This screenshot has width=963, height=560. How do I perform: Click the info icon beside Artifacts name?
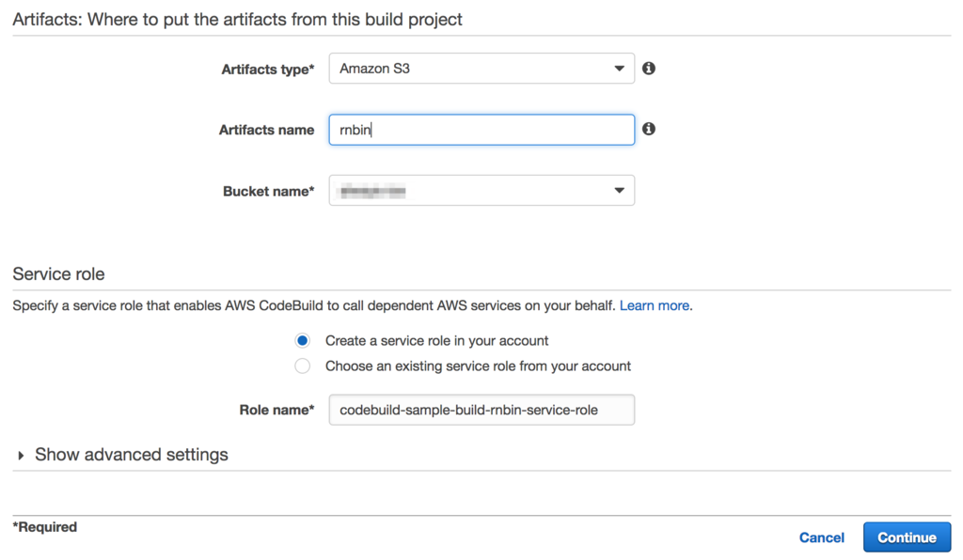(x=649, y=129)
